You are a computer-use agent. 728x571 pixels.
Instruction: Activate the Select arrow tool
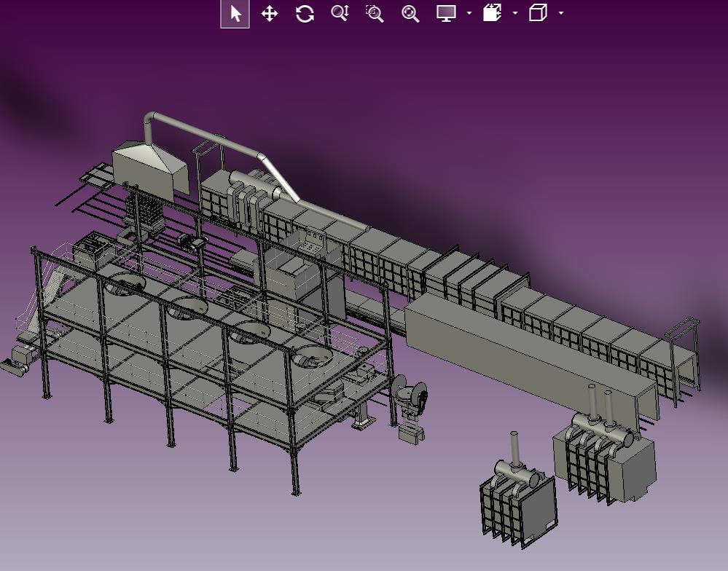(235, 13)
